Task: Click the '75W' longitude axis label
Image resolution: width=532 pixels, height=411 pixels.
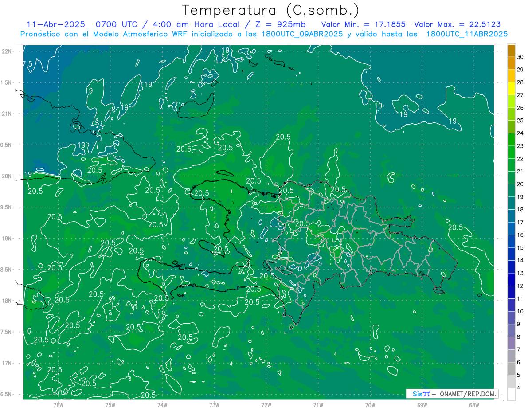Action: 110,405
